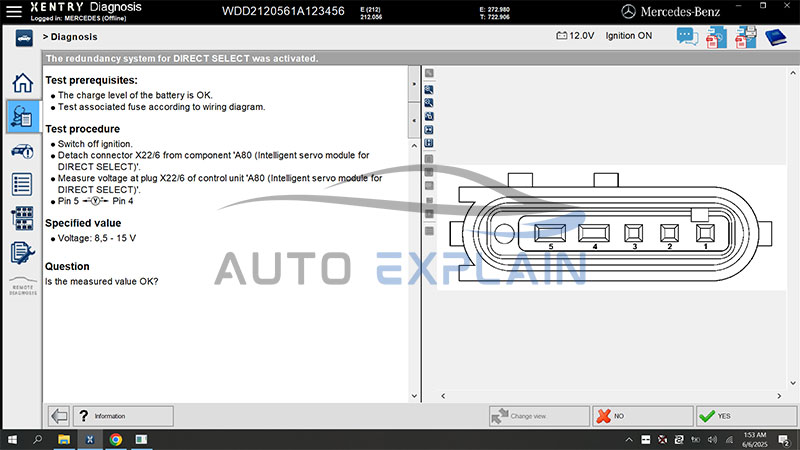Open the control unit grid icon
Screen dimensions: 800x450
click(22, 218)
